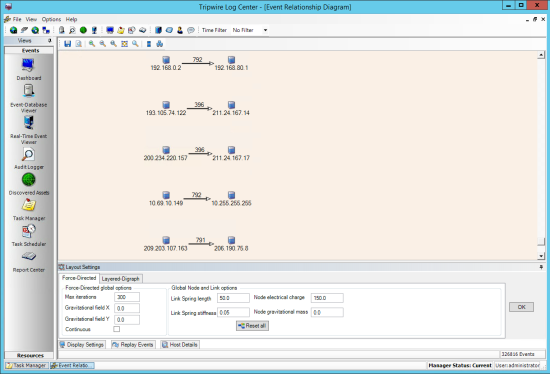Click the green circle icon in main toolbar

tap(83, 30)
